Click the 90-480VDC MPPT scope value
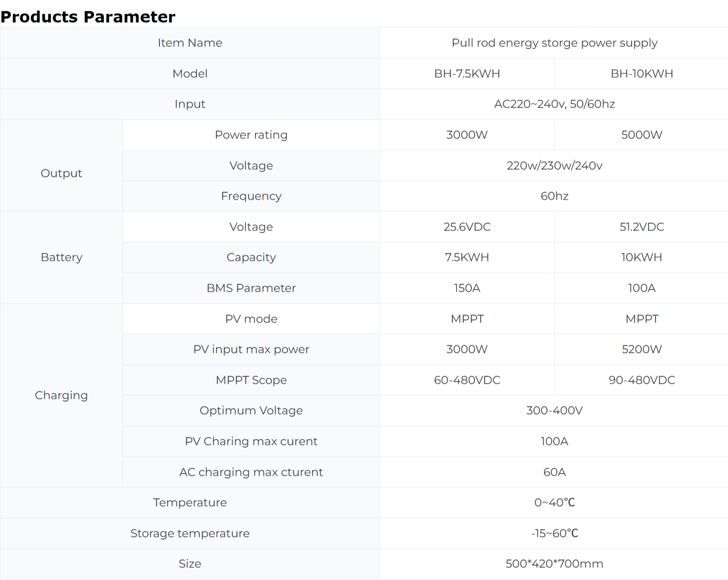The image size is (728, 580). pos(642,380)
